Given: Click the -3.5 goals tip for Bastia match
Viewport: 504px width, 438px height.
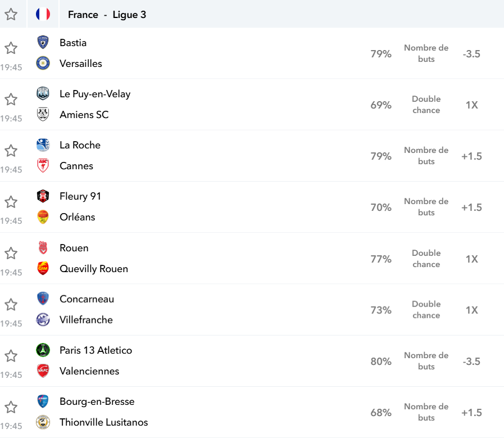Looking at the screenshot, I should [x=471, y=54].
